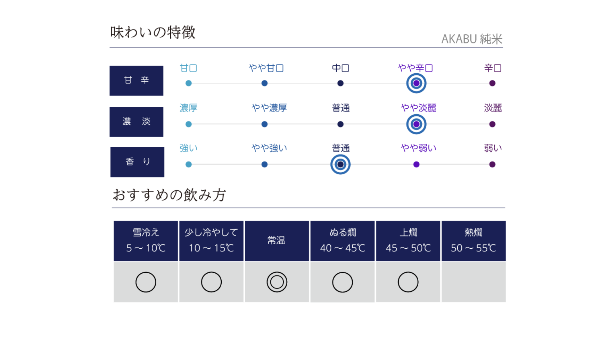Select the 強い dot on aroma scale
The image size is (608, 364).
[x=189, y=165]
